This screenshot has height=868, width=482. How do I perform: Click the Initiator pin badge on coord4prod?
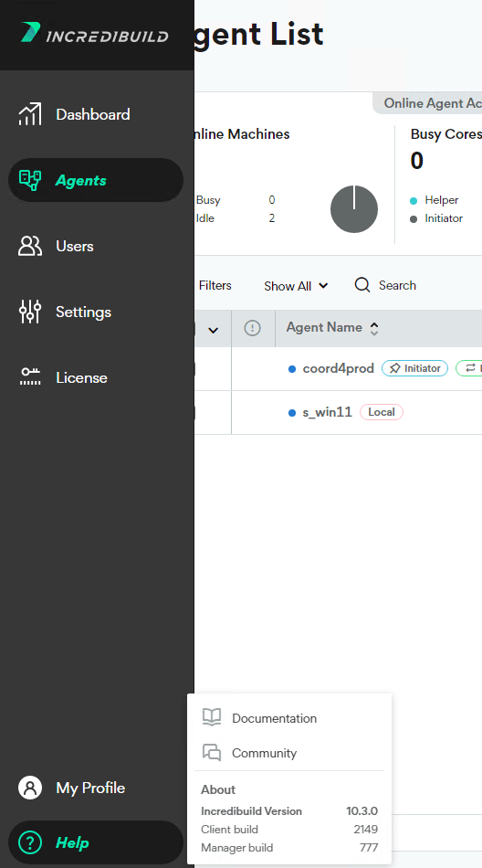pyautogui.click(x=414, y=368)
